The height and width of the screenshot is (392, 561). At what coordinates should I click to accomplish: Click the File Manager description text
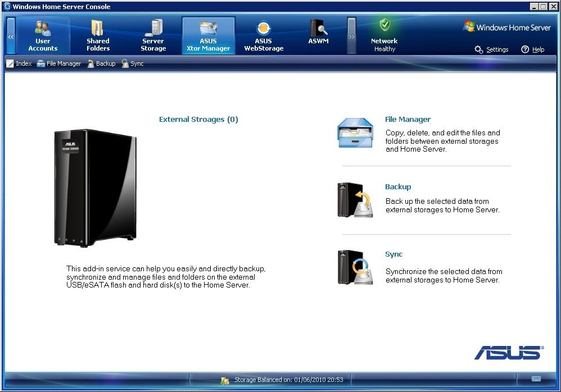tap(442, 141)
